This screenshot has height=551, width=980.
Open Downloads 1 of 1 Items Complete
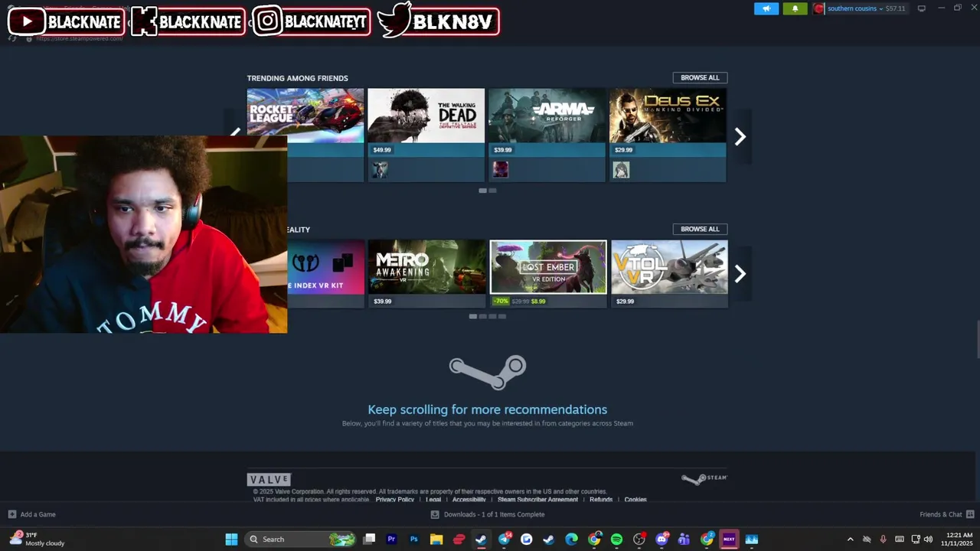pos(488,514)
